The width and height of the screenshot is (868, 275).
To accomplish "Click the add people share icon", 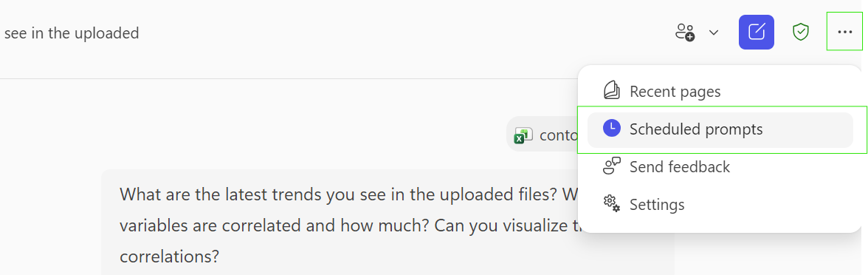I will (685, 33).
